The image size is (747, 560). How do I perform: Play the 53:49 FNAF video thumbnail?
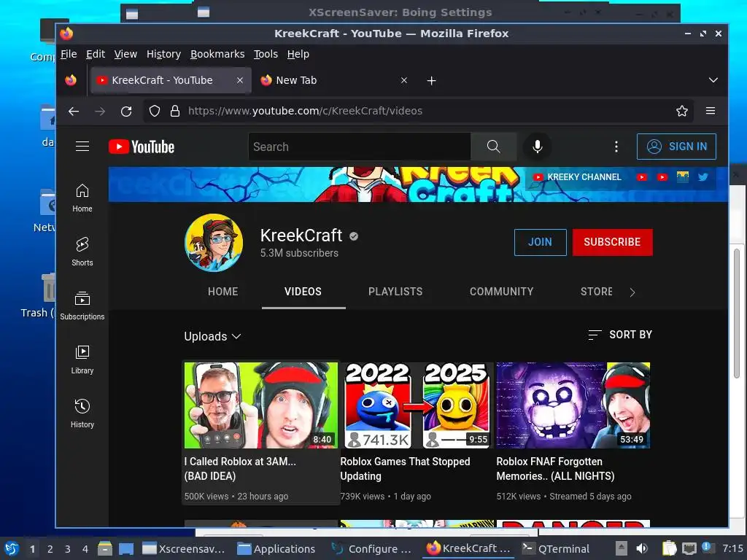coord(573,405)
